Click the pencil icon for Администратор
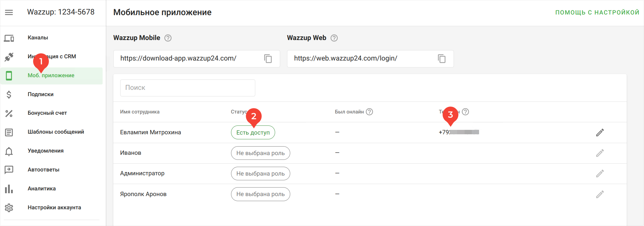The width and height of the screenshot is (644, 226). coord(600,174)
